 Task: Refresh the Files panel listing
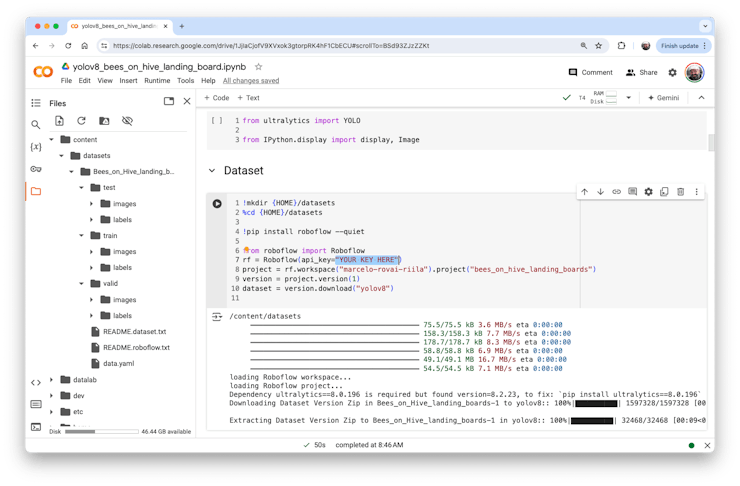click(82, 121)
